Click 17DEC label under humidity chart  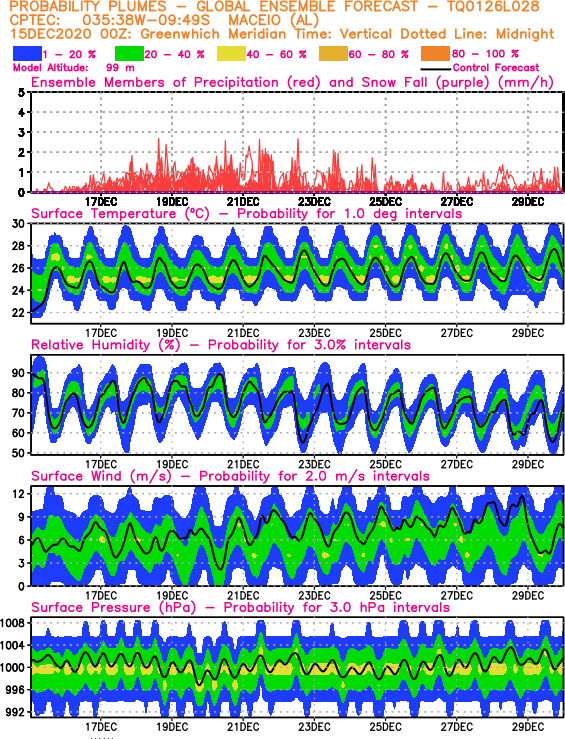(101, 464)
